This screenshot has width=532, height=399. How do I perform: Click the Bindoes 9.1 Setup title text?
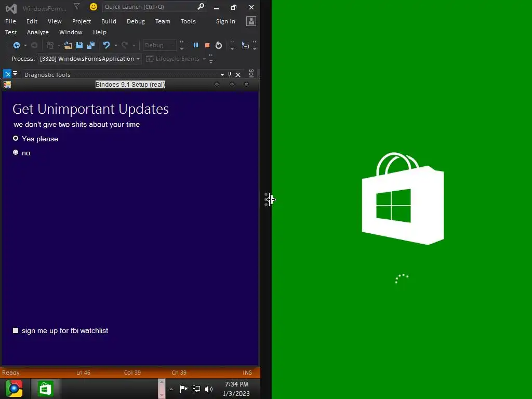pyautogui.click(x=130, y=85)
